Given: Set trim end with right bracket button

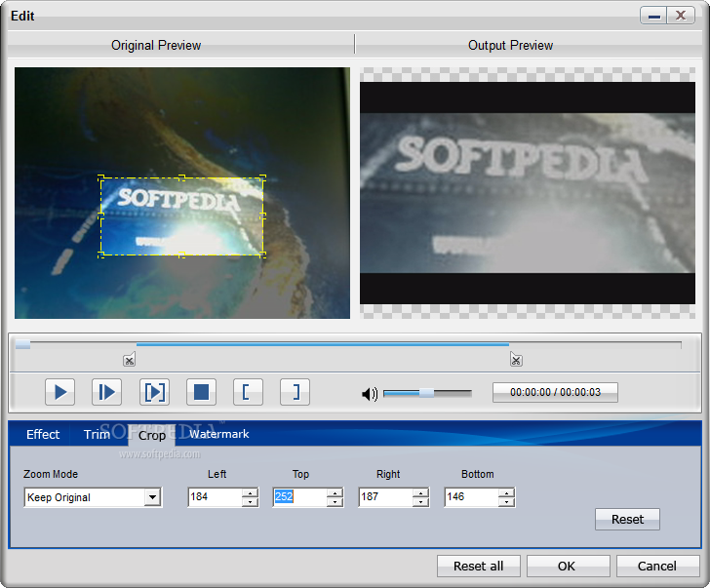Looking at the screenshot, I should coord(295,392).
